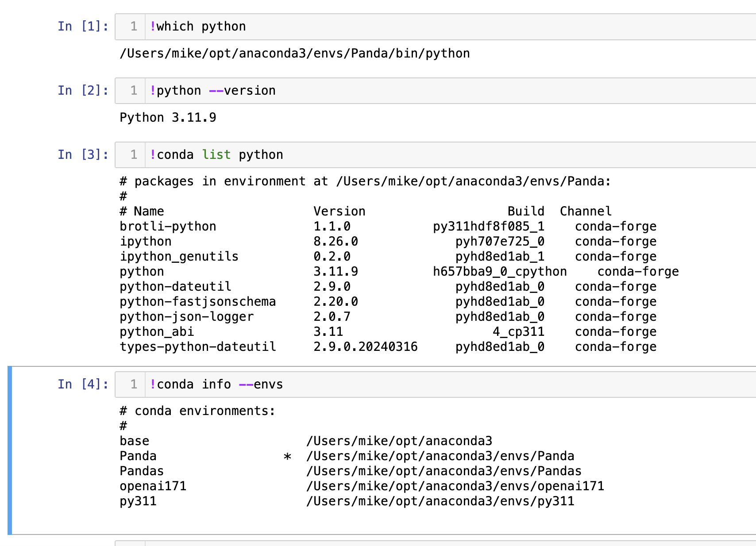Click build string 'h657bba9_0_cpython'
The height and width of the screenshot is (546, 756).
coord(500,272)
